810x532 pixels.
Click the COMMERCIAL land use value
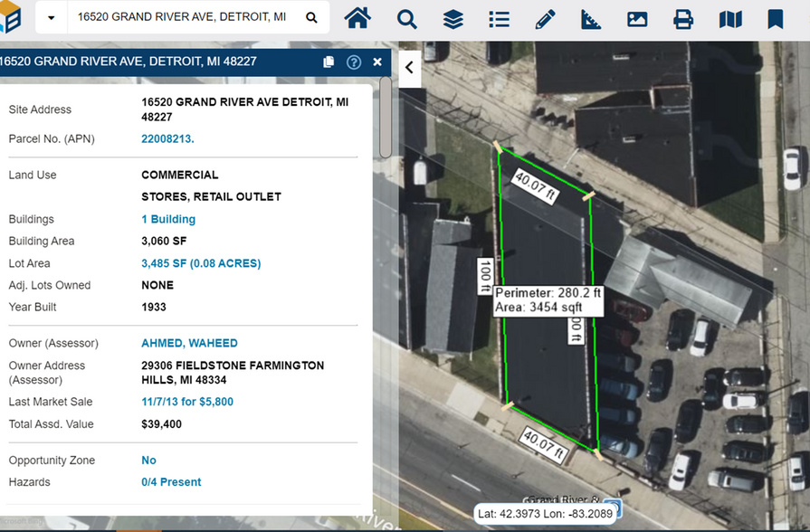pyautogui.click(x=180, y=176)
